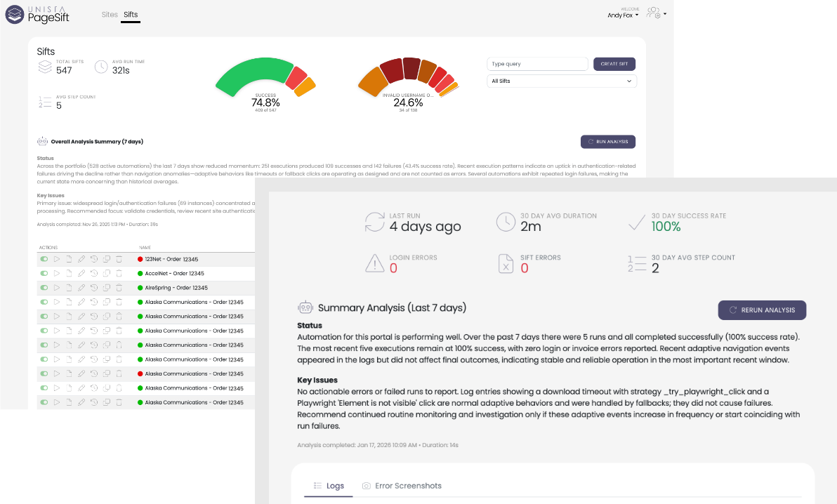This screenshot has height=504, width=837.
Task: Click the user accounts settings icon
Action: (x=653, y=13)
